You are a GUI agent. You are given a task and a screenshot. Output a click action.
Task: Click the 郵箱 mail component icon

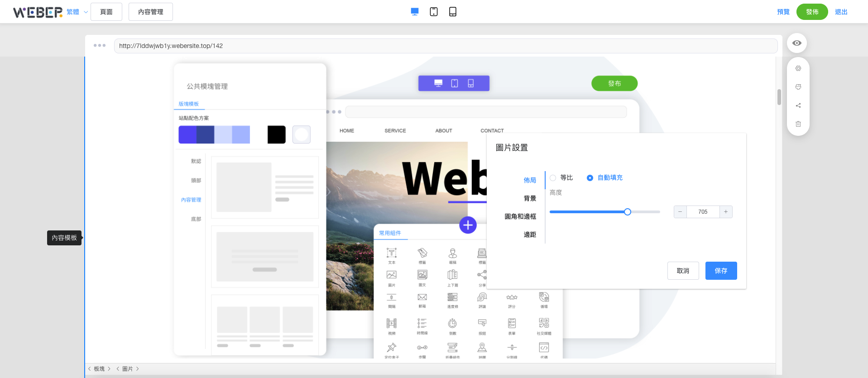[422, 297]
